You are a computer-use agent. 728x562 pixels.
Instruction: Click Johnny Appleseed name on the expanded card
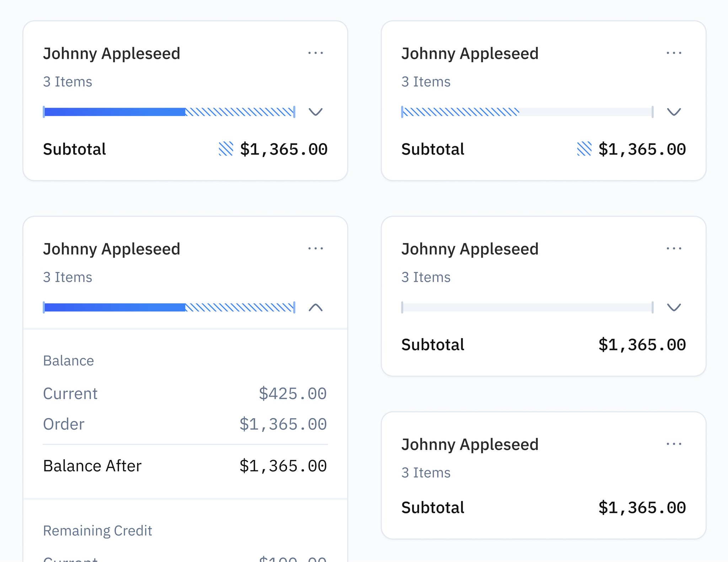(111, 249)
